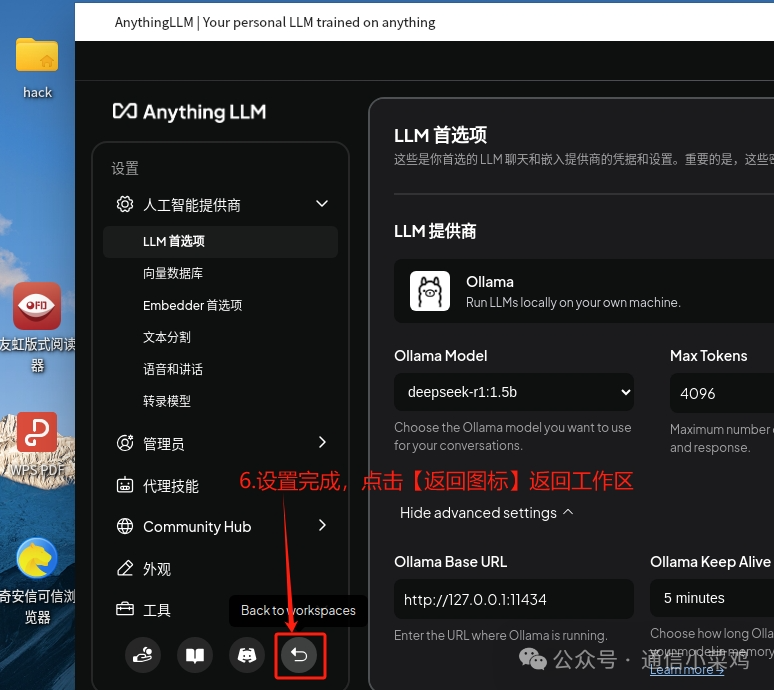Click the Back to workspaces arrow icon

299,655
